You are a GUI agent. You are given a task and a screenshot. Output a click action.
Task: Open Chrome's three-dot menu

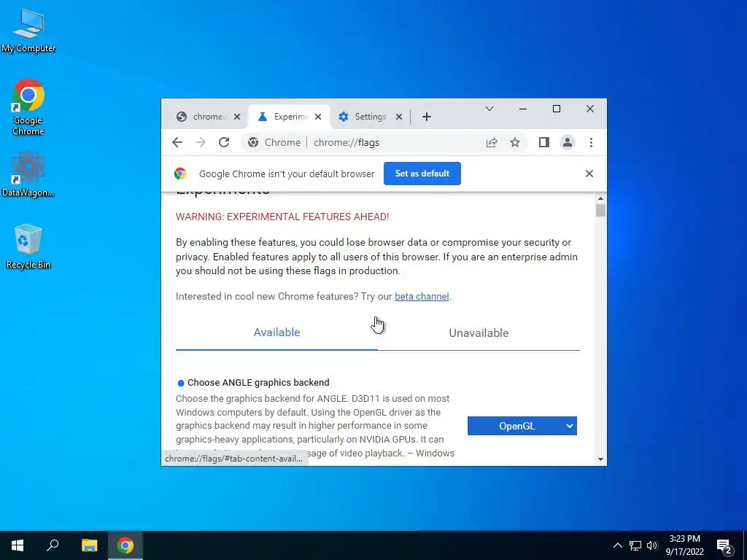[591, 142]
